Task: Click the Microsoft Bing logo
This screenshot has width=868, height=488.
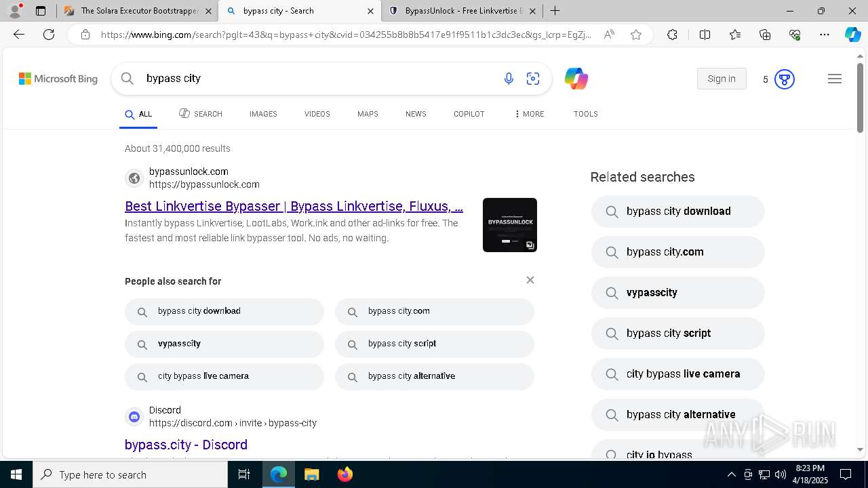Action: [58, 79]
